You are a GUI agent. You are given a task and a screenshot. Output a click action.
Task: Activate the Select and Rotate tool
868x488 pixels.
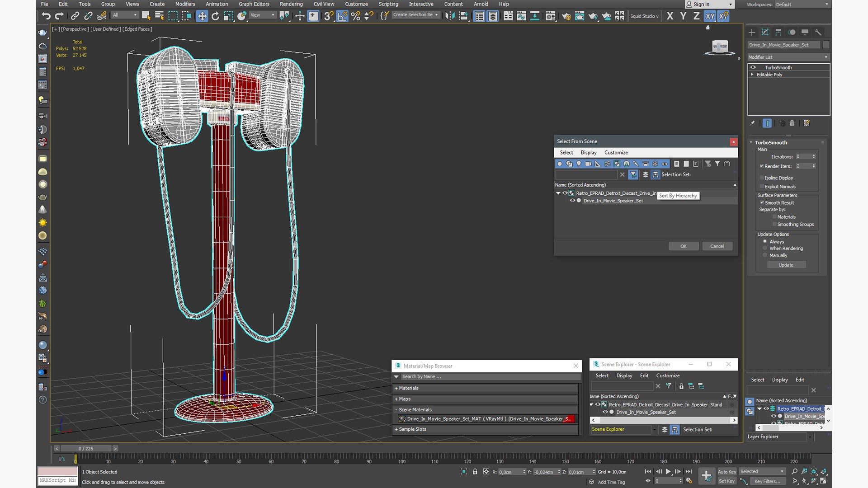point(215,16)
